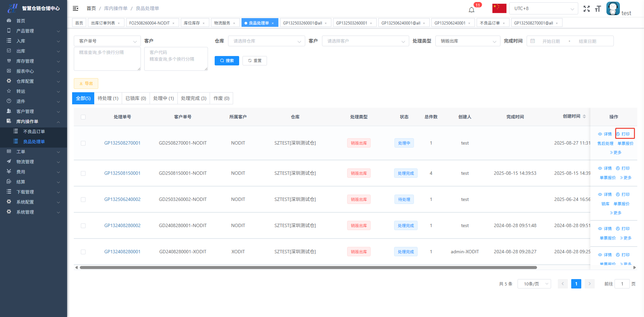The height and width of the screenshot is (317, 644).
Task: Tick the checkbox for GP132506240002
Action: tap(83, 200)
